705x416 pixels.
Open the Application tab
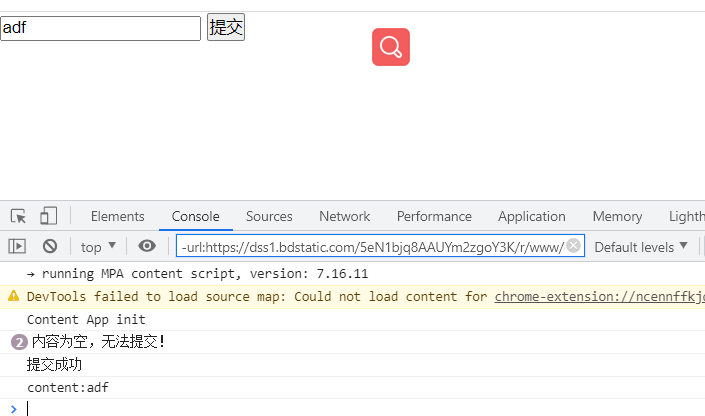pos(531,216)
